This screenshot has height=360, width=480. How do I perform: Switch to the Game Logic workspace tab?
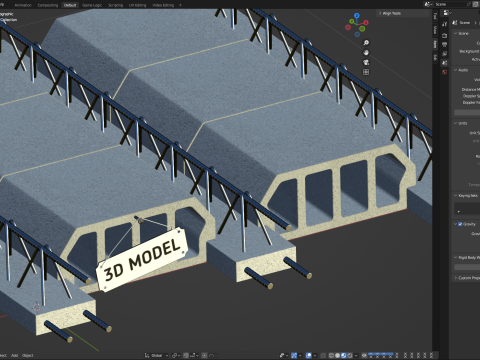(92, 5)
